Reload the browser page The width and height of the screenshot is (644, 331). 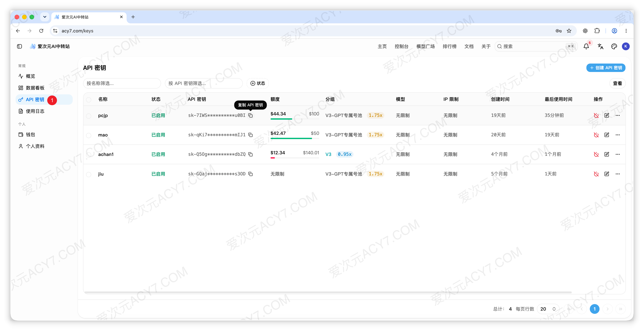pyautogui.click(x=41, y=31)
